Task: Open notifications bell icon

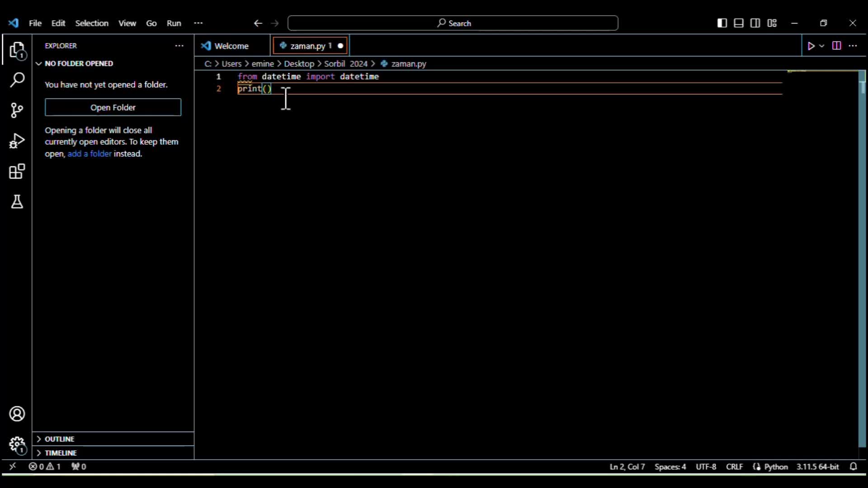Action: (x=854, y=466)
